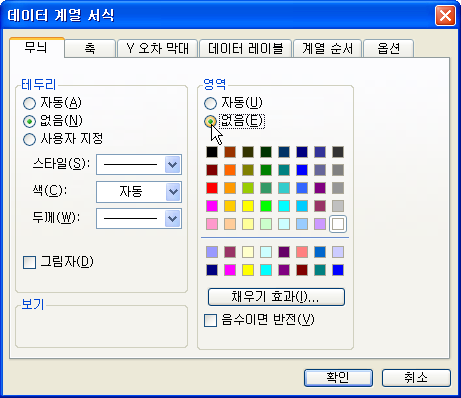This screenshot has width=461, height=398.
Task: Pick the black color swatch
Action: [212, 152]
